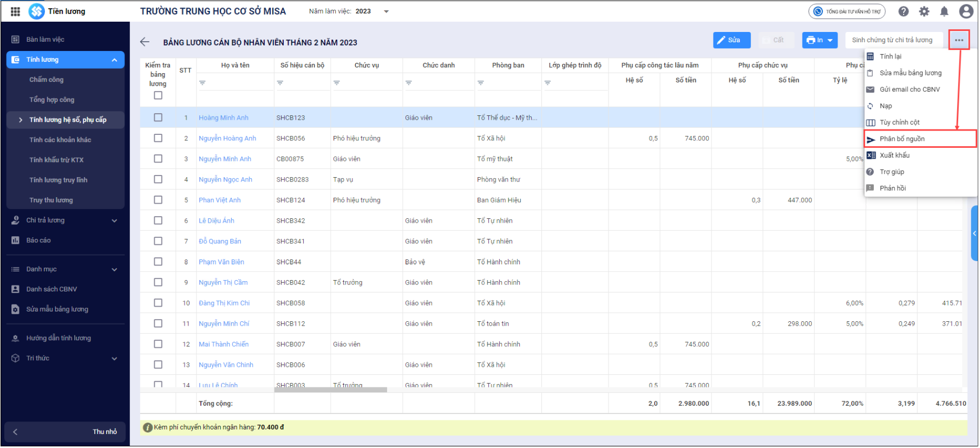This screenshot has height=448, width=980.
Task: Click Sinh chứng từ chi trả lương button
Action: point(893,40)
